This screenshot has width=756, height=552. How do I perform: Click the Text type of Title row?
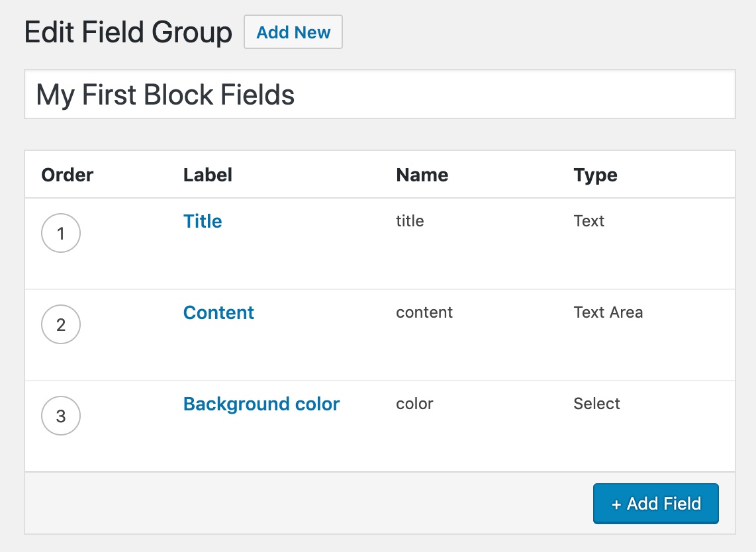point(589,221)
